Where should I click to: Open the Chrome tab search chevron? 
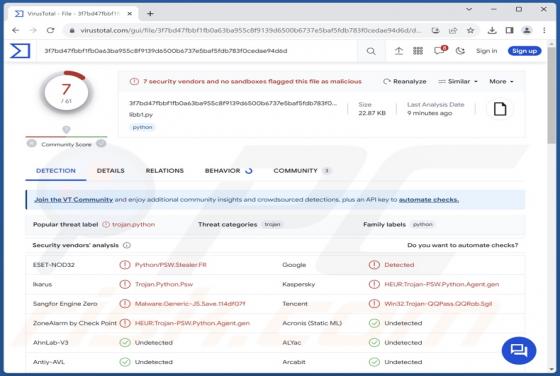469,10
